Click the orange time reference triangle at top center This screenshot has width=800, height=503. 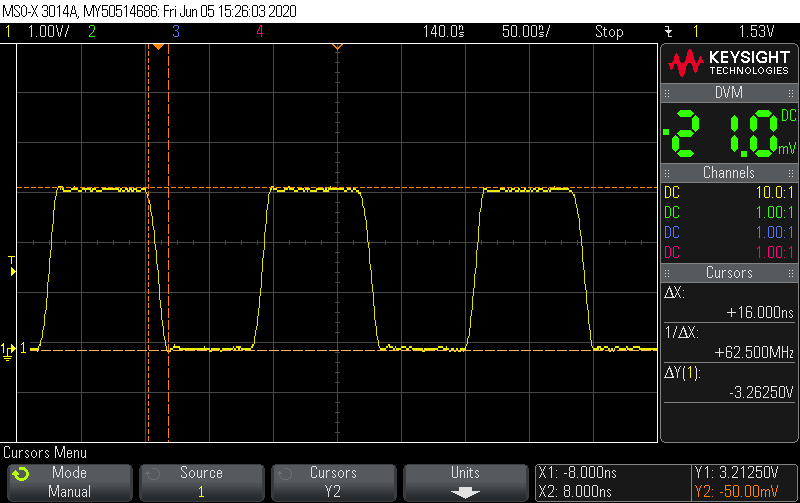pyautogui.click(x=337, y=47)
